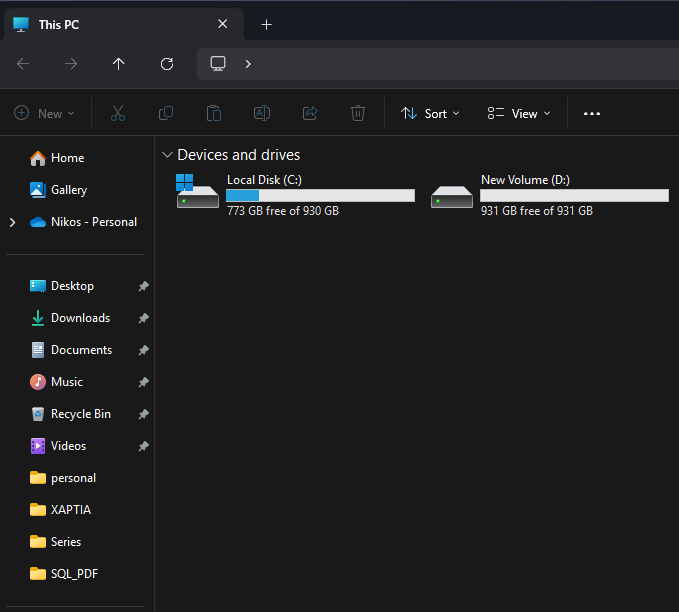Open the See more ellipsis menu

click(x=592, y=113)
